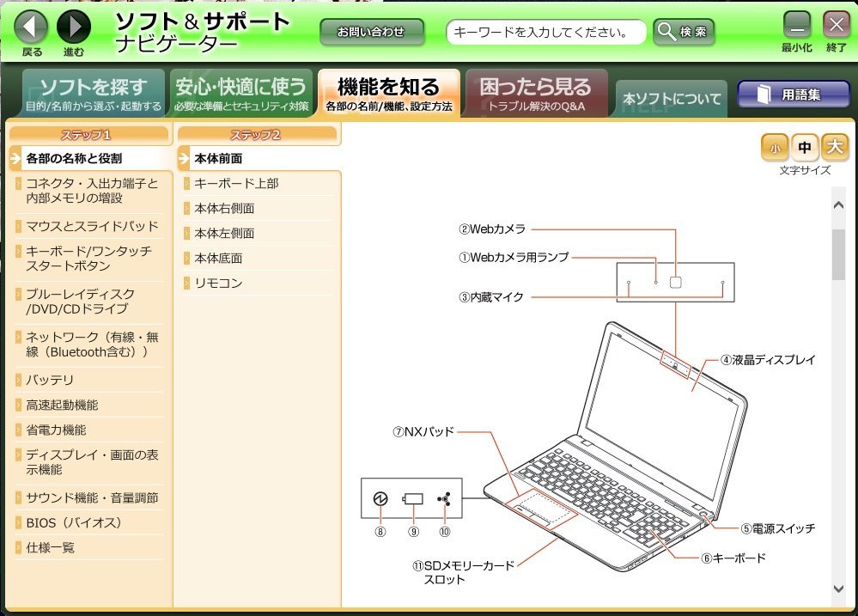Screen dimensions: 858x616
Task: Click the ②Webカメラ label
Action: point(492,229)
